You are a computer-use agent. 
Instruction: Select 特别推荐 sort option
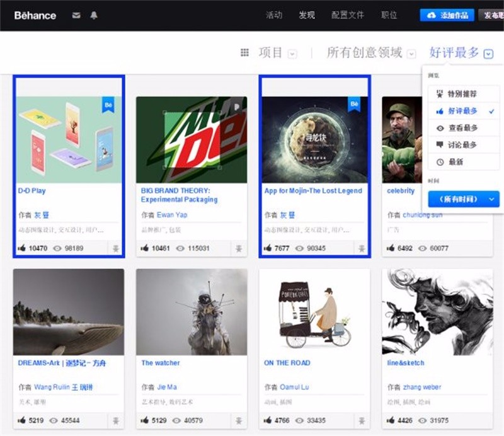462,94
